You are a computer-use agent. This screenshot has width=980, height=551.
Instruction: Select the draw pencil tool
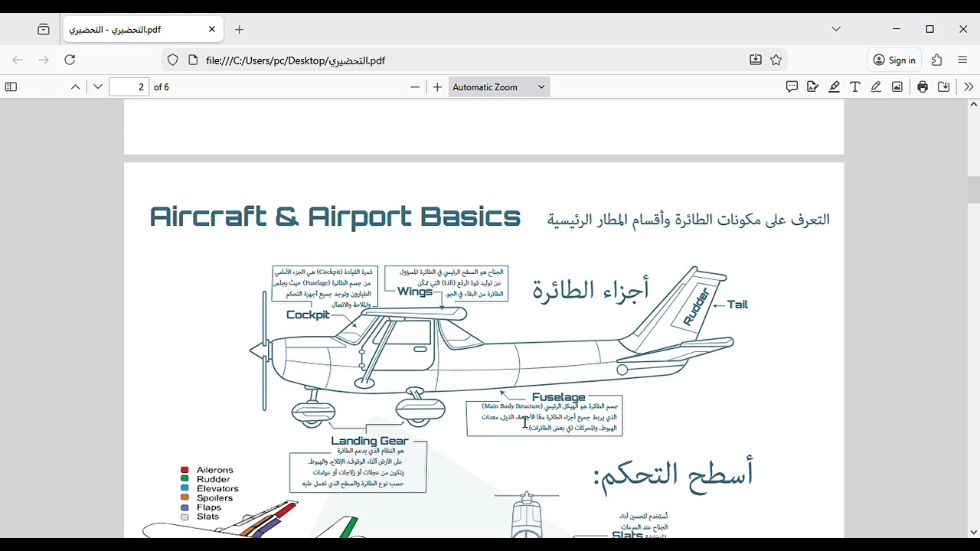click(877, 87)
